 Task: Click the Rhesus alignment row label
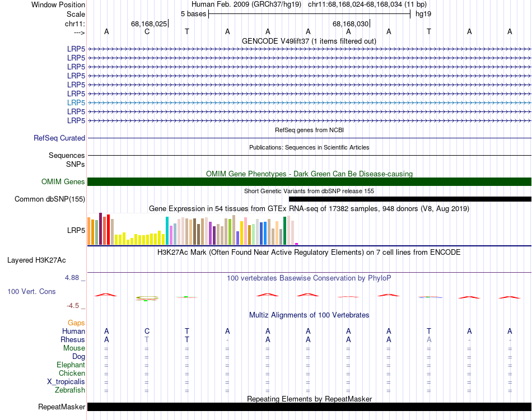pyautogui.click(x=73, y=339)
